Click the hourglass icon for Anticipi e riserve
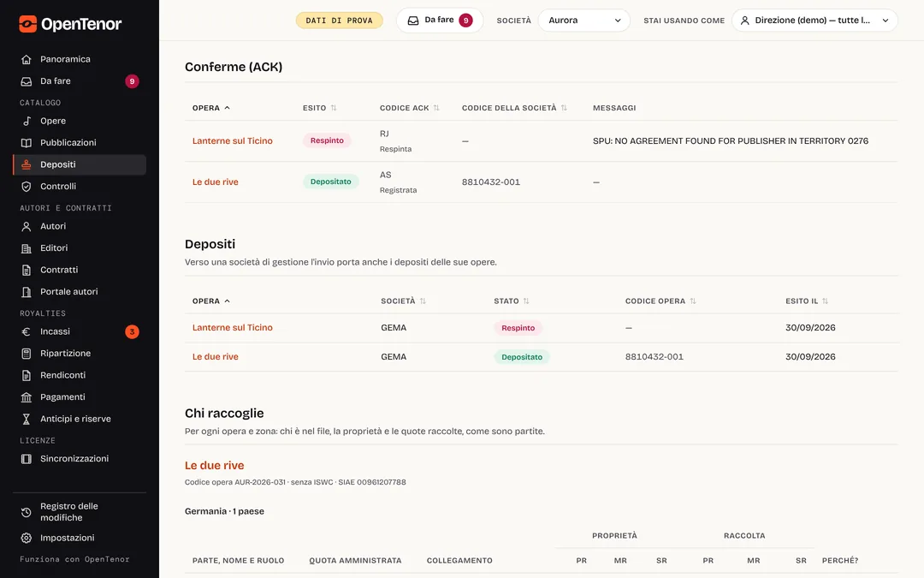This screenshot has width=924, height=578. coord(26,420)
